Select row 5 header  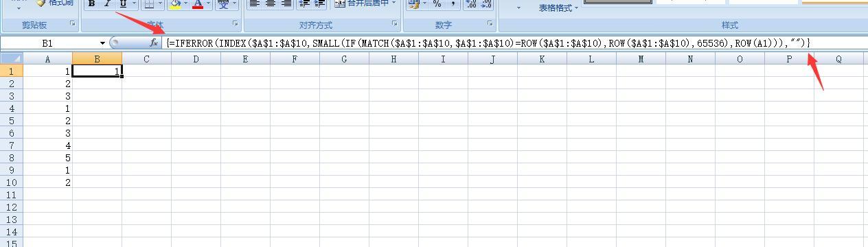(x=11, y=121)
